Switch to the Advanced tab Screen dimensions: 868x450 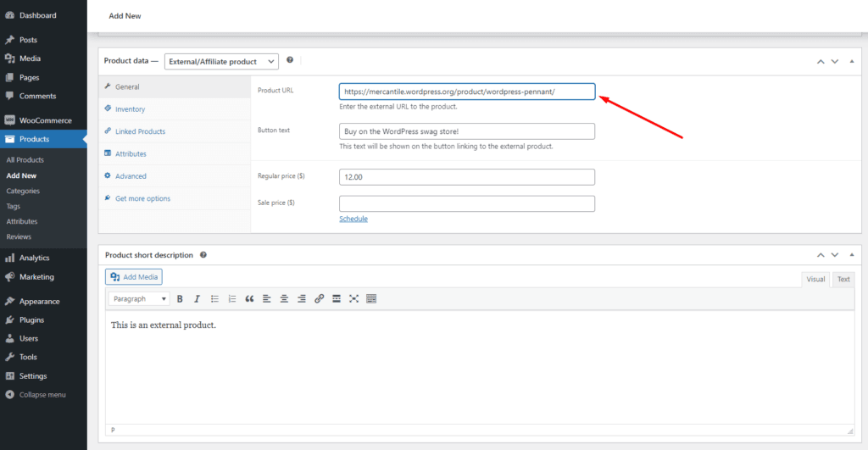pyautogui.click(x=175, y=176)
